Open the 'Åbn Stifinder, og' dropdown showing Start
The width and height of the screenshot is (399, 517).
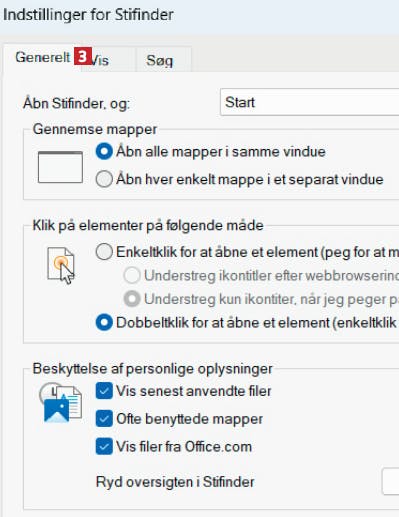click(309, 102)
